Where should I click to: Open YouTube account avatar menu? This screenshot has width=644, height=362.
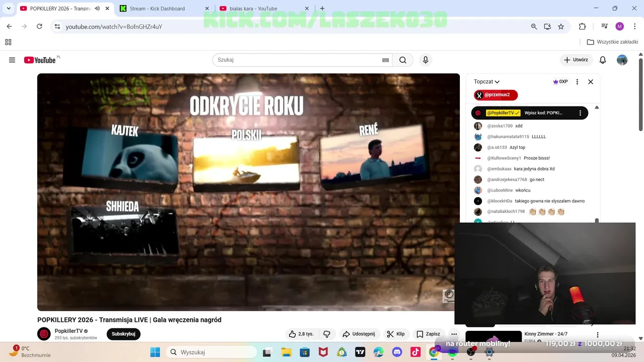[x=622, y=60]
